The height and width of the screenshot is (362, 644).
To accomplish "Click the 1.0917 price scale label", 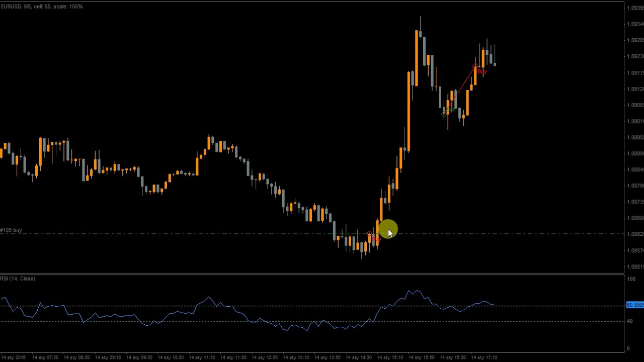I will tap(635, 73).
